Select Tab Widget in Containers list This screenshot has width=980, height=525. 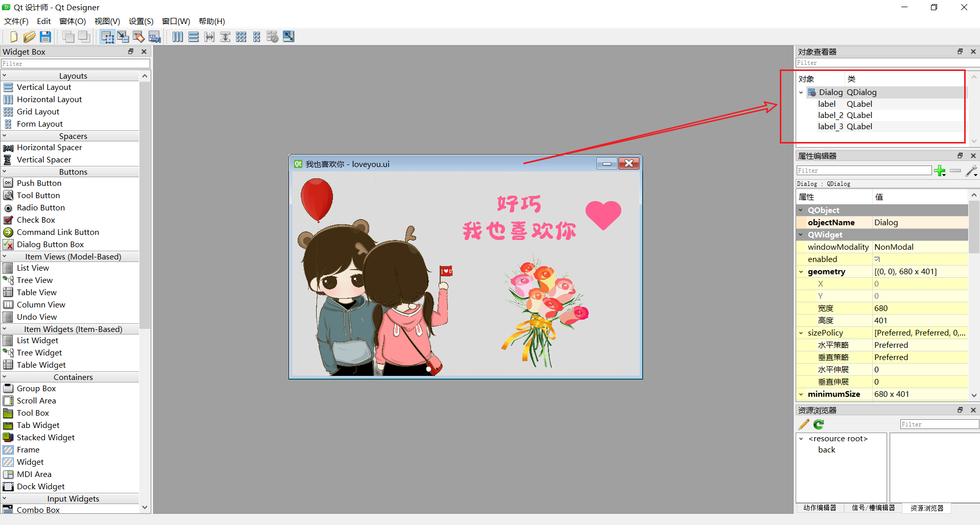point(38,425)
